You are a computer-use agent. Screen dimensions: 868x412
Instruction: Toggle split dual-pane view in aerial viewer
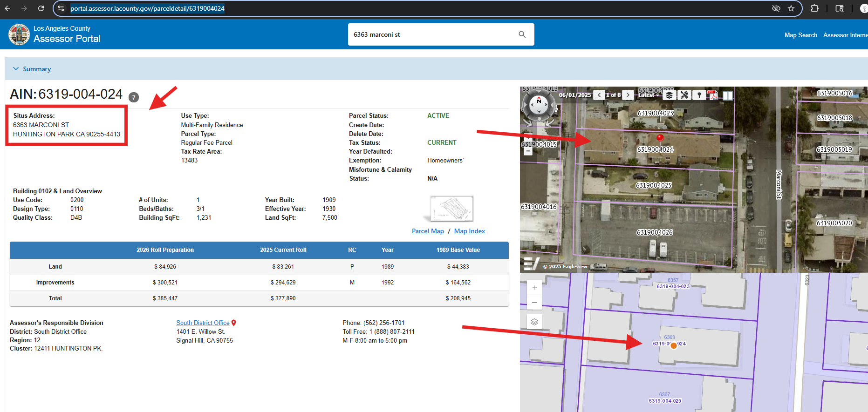tap(727, 95)
